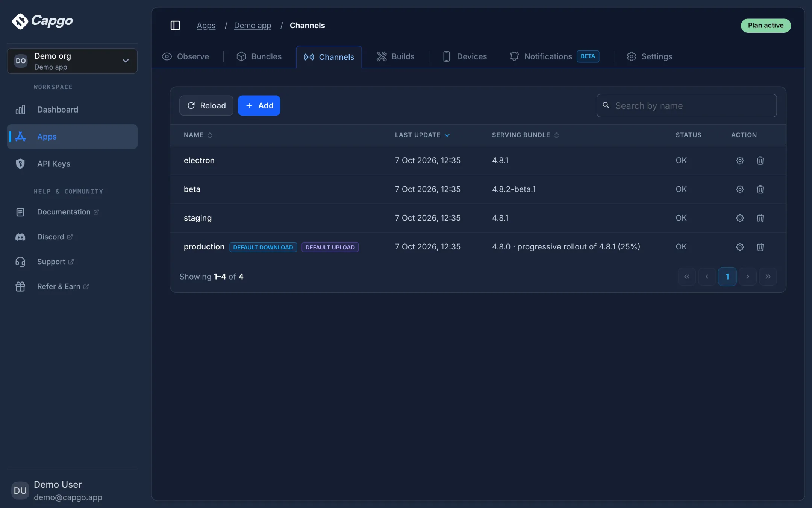Sort table by Name column
Screen dimensions: 812x508
pos(198,135)
